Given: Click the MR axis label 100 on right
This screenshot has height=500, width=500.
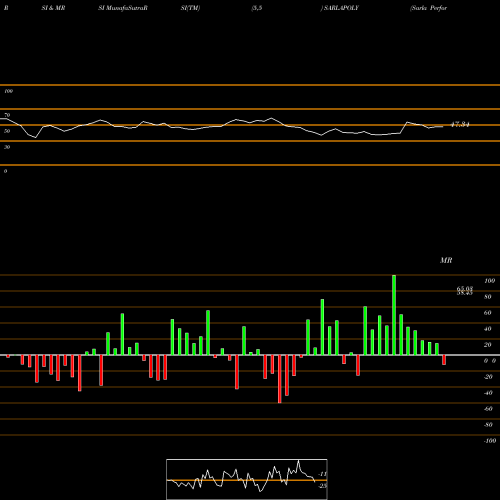Looking at the screenshot, I should pos(489,281).
